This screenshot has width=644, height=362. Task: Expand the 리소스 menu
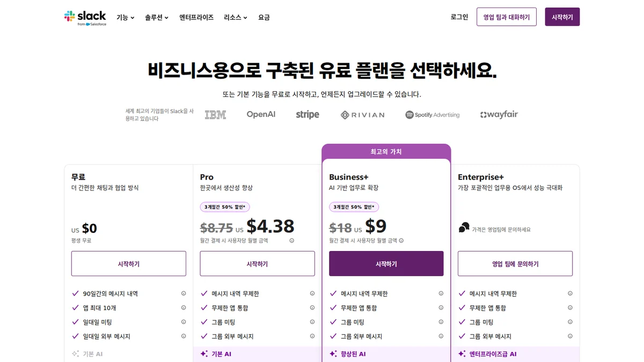(x=236, y=17)
